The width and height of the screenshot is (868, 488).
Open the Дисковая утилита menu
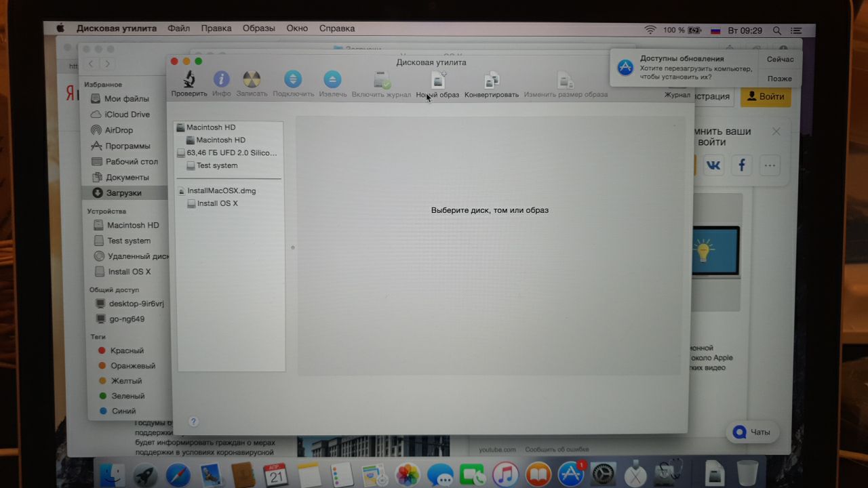117,28
